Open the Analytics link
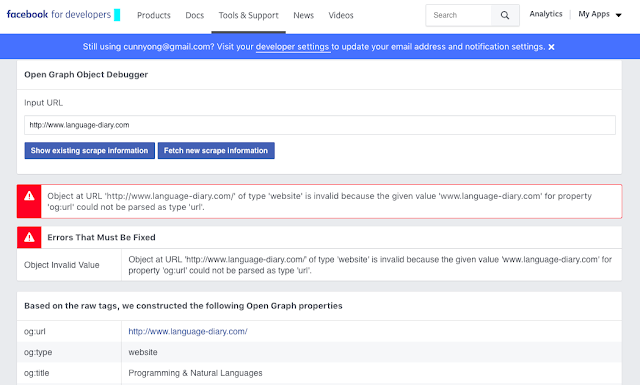This screenshot has height=385, width=640. [x=546, y=14]
